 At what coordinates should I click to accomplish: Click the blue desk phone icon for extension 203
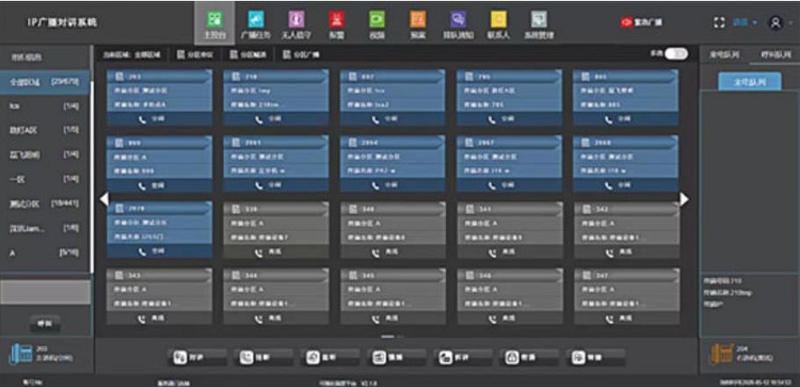click(x=21, y=353)
